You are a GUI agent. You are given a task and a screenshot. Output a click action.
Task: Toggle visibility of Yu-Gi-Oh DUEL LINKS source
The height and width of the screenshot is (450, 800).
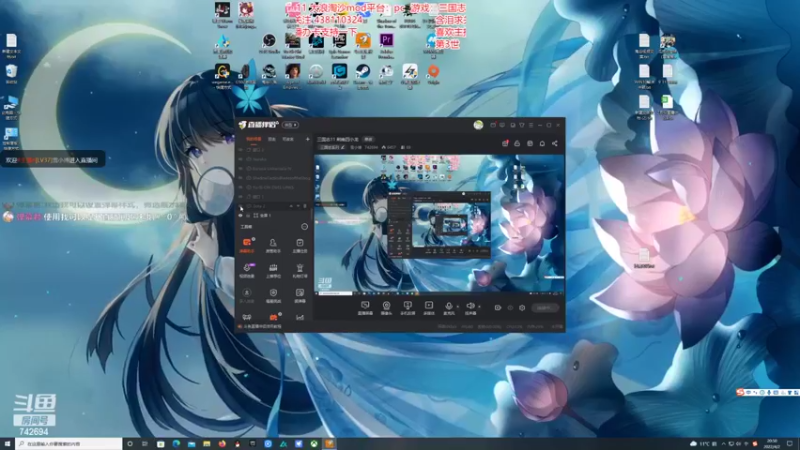point(241,187)
